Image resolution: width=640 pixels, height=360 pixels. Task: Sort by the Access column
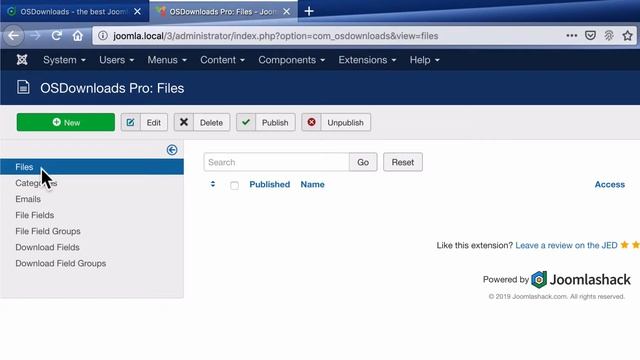tap(610, 184)
